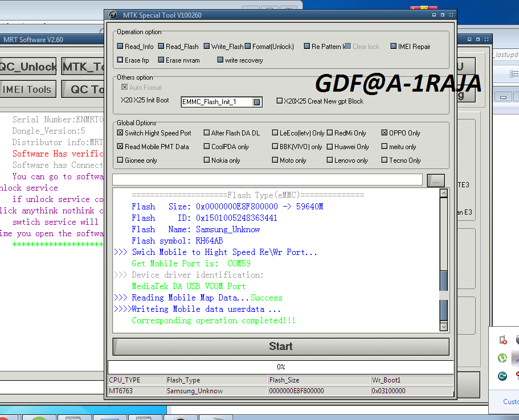Tick Lenovo only option

(x=330, y=160)
